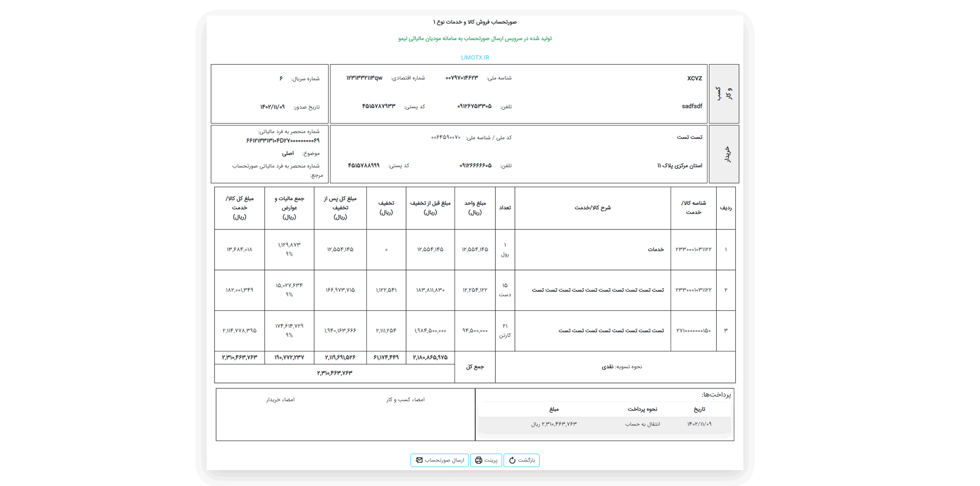Open the LIMOTX.IR link
The width and height of the screenshot is (980, 486).
pos(475,57)
